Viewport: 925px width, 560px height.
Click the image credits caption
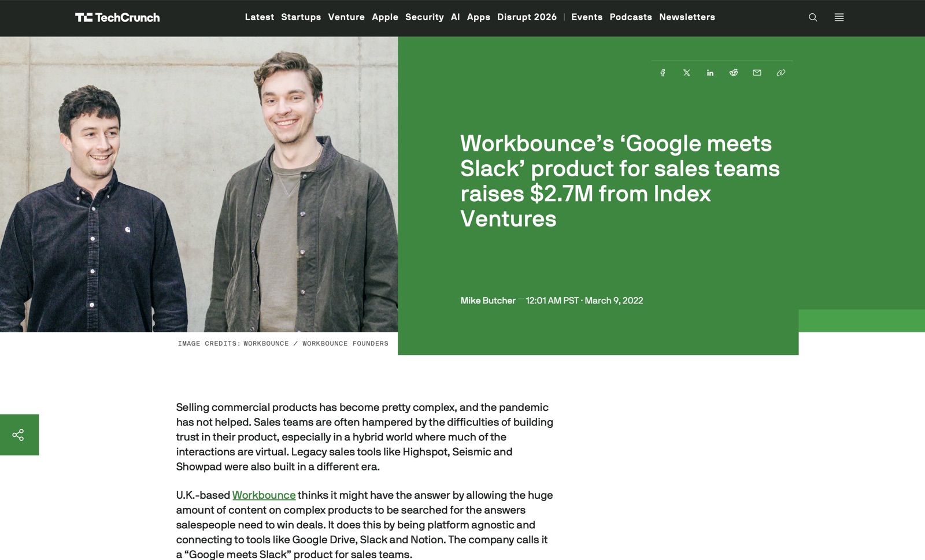pos(283,343)
